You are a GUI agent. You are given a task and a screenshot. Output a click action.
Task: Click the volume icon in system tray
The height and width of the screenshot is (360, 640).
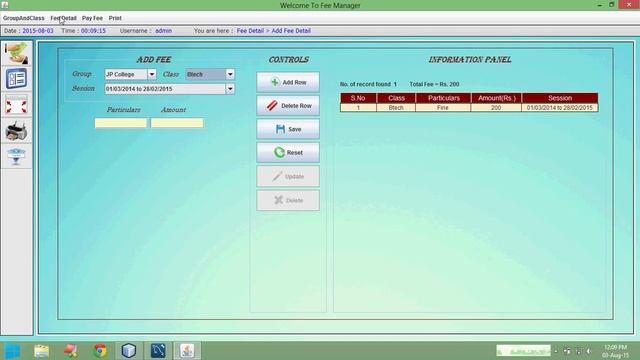[589, 351]
